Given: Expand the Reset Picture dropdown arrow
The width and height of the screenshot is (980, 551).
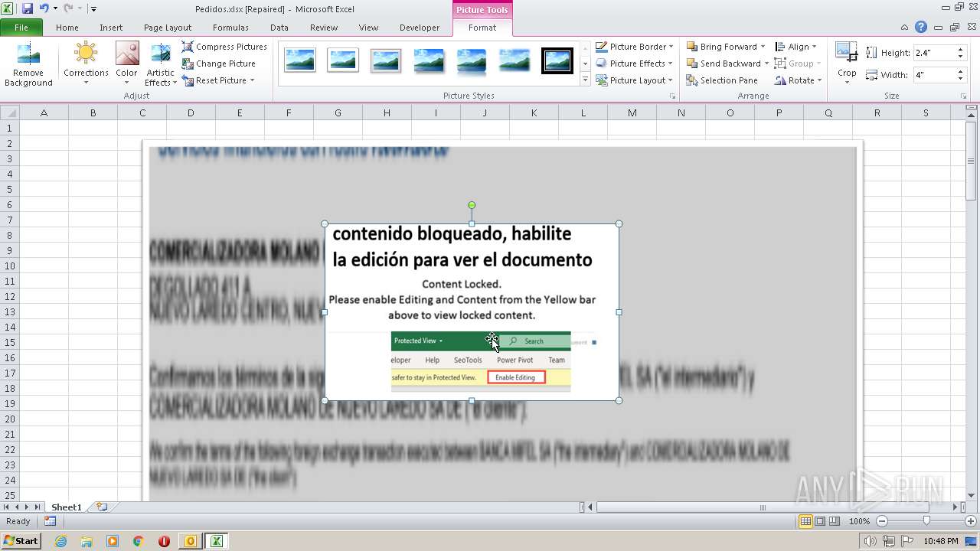Looking at the screenshot, I should 252,80.
